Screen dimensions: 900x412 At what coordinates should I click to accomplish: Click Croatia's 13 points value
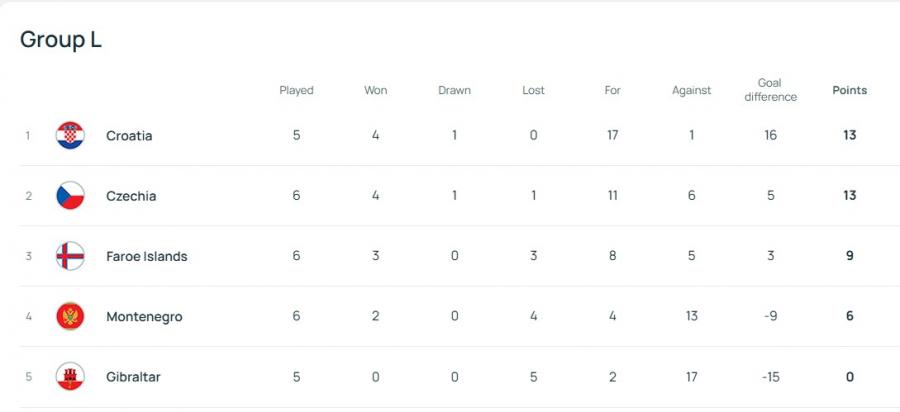click(849, 136)
